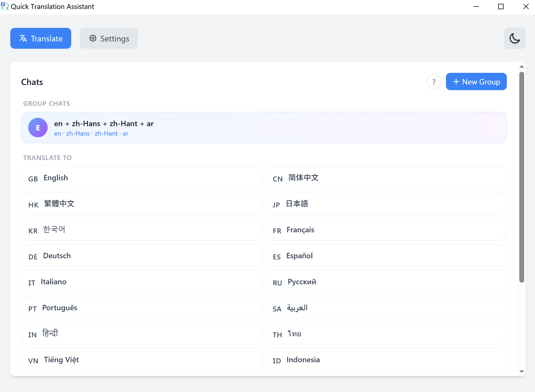The width and height of the screenshot is (535, 392).
Task: Create a New Group
Action: click(x=476, y=81)
